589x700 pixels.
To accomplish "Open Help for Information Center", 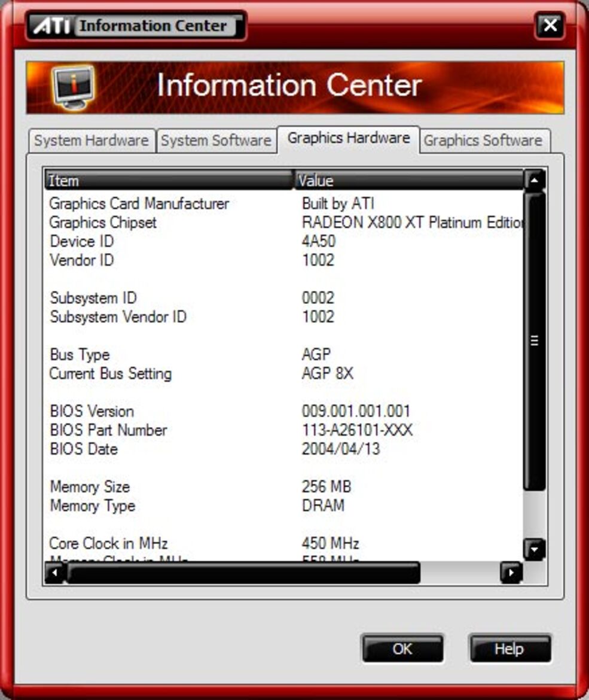I will click(x=510, y=649).
